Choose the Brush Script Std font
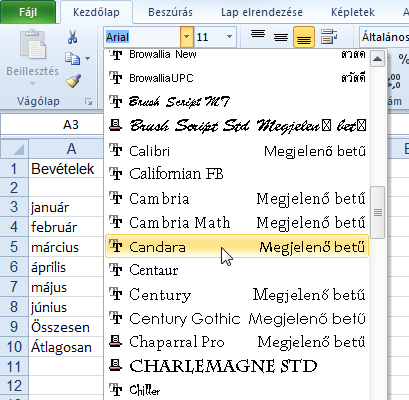 click(237, 126)
